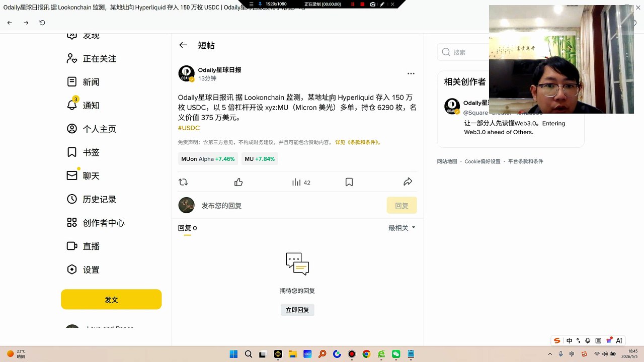The image size is (644, 362).
Task: Go to 个人主页 in the sidebar
Action: point(92,129)
